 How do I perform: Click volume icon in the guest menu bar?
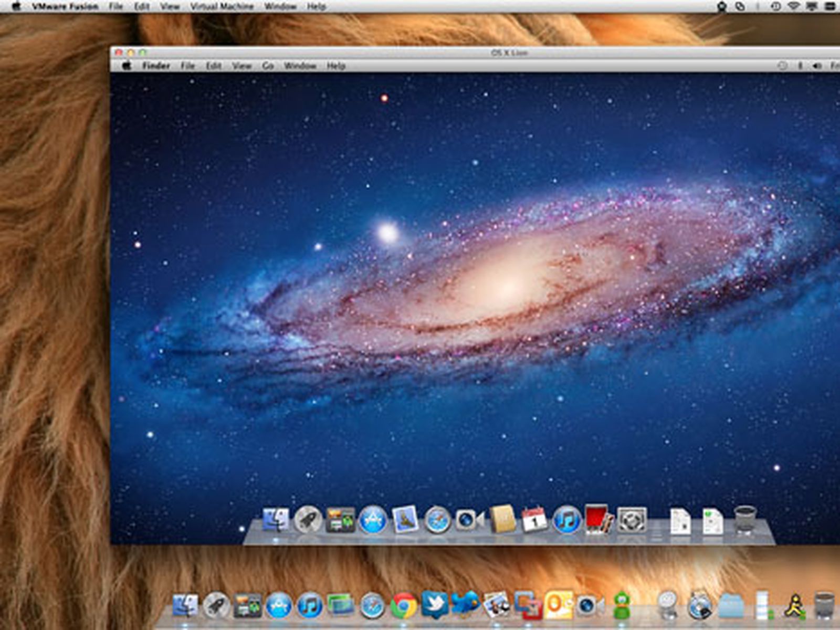coord(816,66)
